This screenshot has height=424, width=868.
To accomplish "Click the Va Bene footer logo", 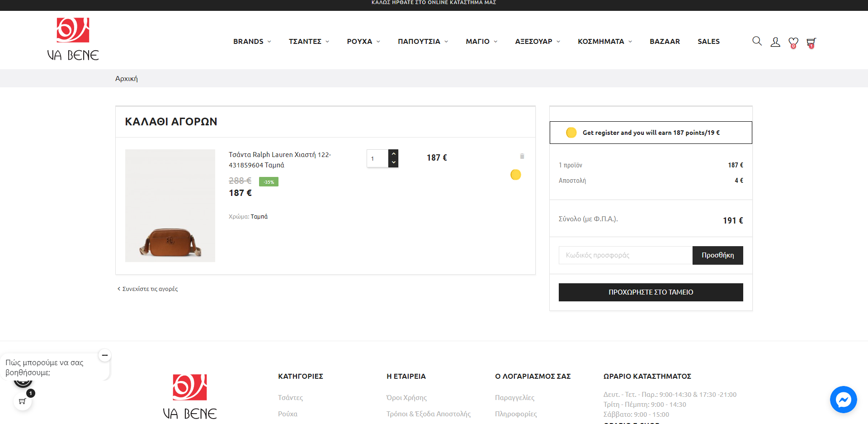I will (x=190, y=396).
